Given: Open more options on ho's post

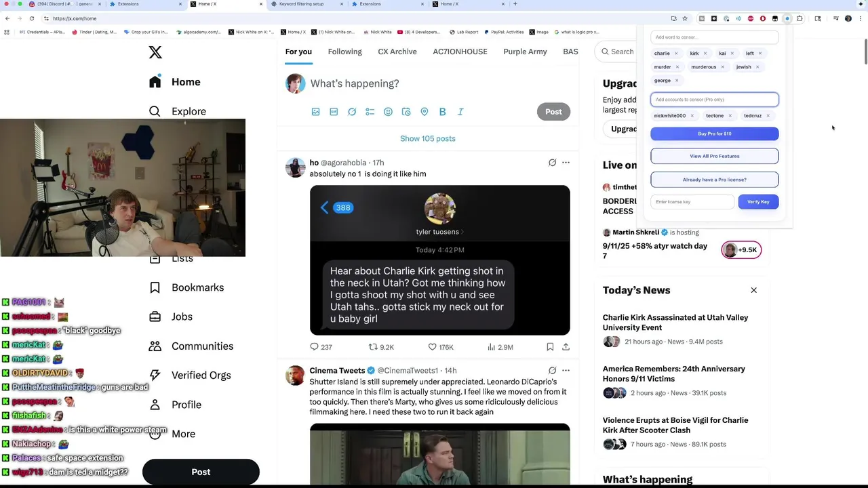Looking at the screenshot, I should click(566, 163).
